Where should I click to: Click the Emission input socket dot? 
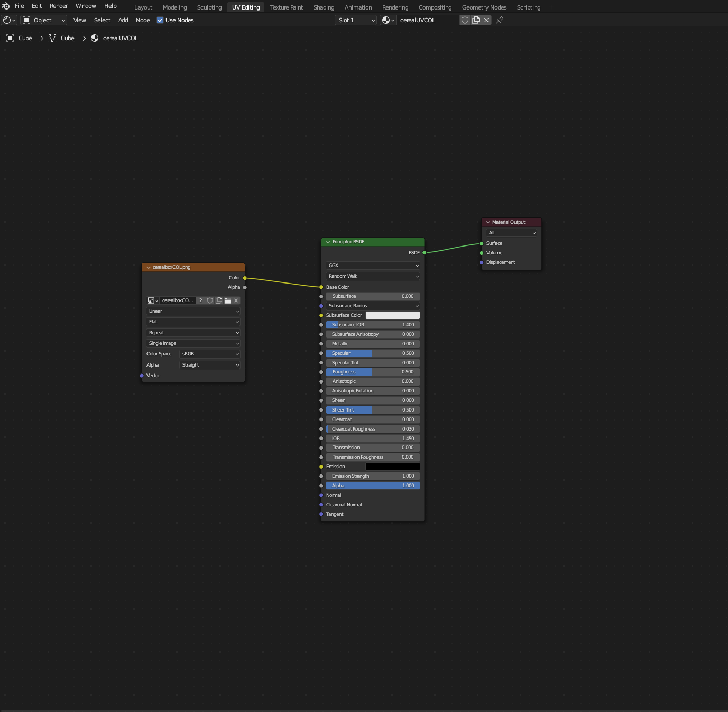click(321, 467)
